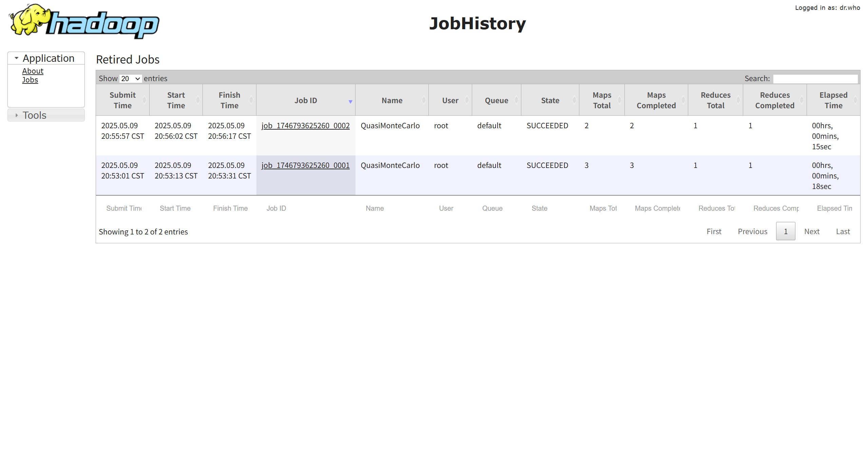Go to Next page of entries
The width and height of the screenshot is (868, 454).
(x=811, y=231)
